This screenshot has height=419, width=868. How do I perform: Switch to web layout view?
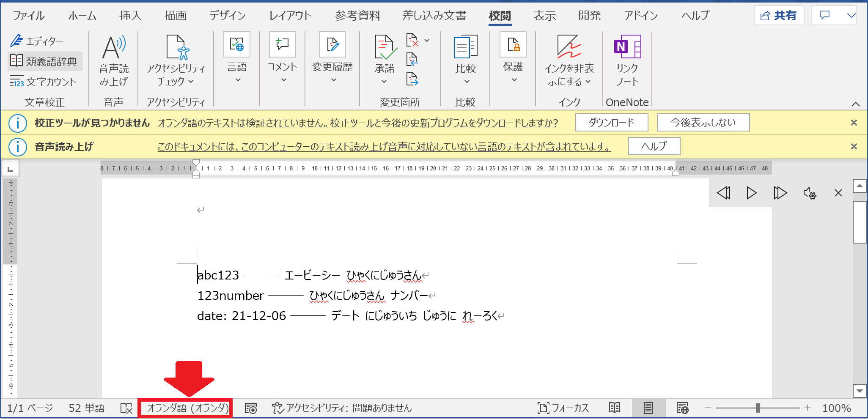point(682,408)
